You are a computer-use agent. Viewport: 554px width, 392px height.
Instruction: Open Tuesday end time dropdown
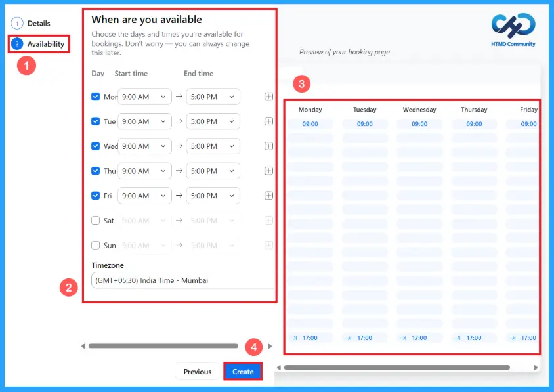[213, 121]
